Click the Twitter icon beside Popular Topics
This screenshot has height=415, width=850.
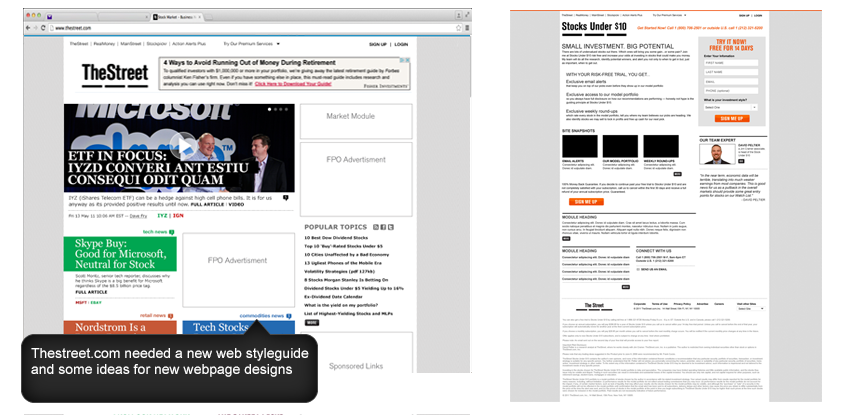point(391,227)
